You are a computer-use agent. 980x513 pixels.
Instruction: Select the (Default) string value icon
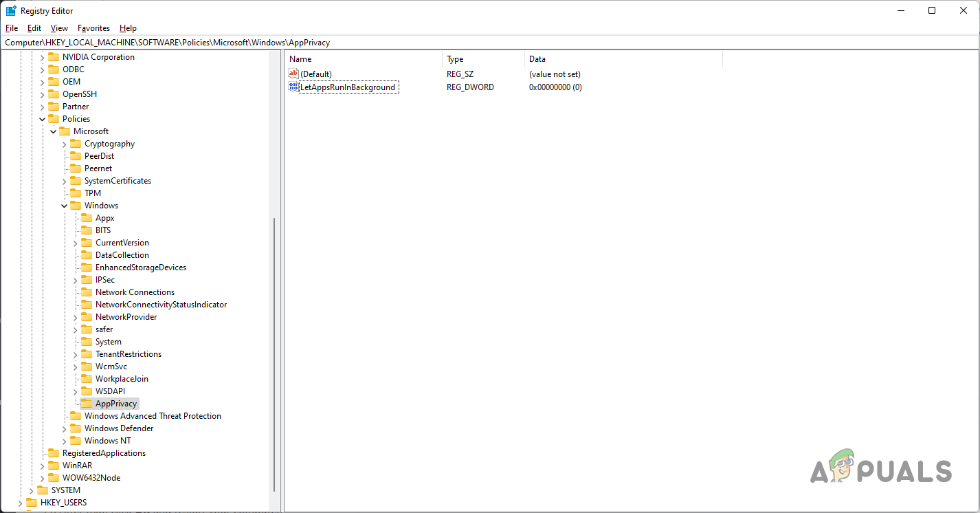(x=293, y=74)
